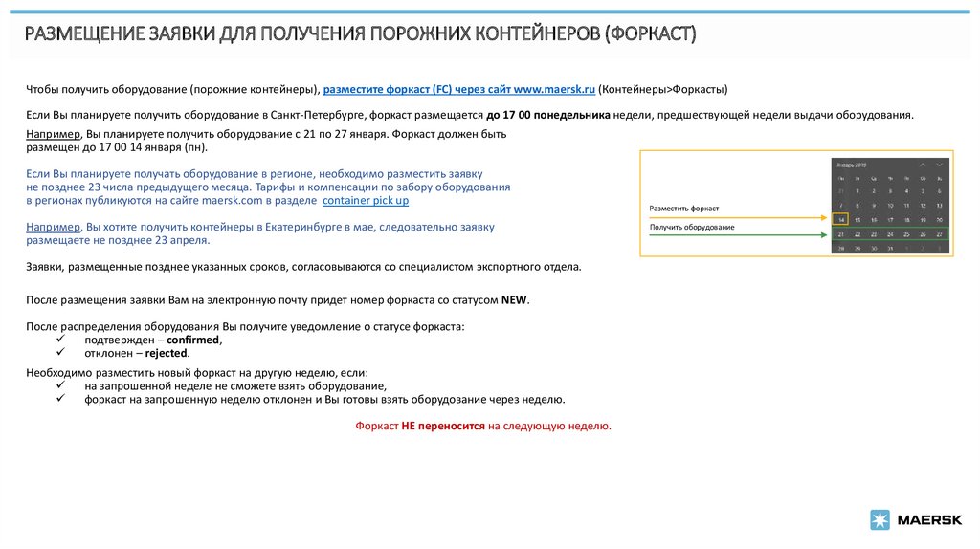Select day 14 in the calendar
Screen dimensions: 980x549
[840, 220]
